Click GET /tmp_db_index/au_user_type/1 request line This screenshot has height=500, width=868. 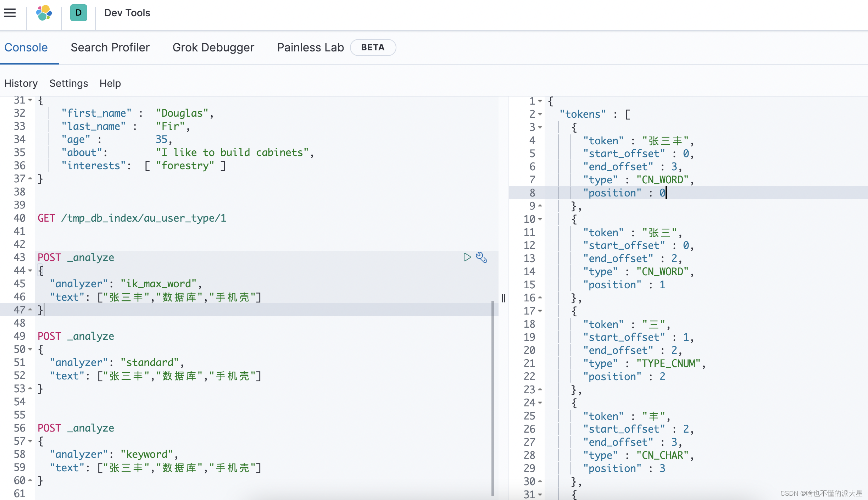[132, 218]
